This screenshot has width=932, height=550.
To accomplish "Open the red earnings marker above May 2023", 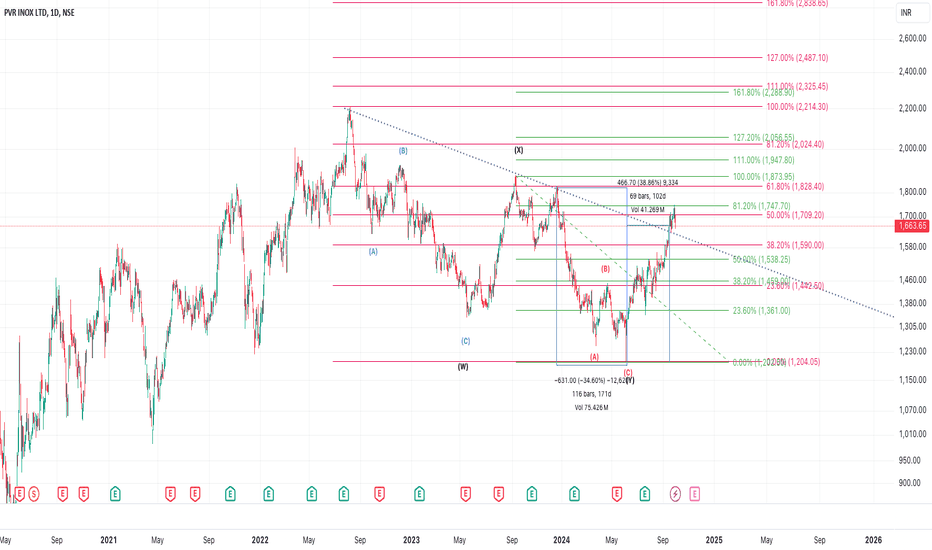I will point(465,494).
